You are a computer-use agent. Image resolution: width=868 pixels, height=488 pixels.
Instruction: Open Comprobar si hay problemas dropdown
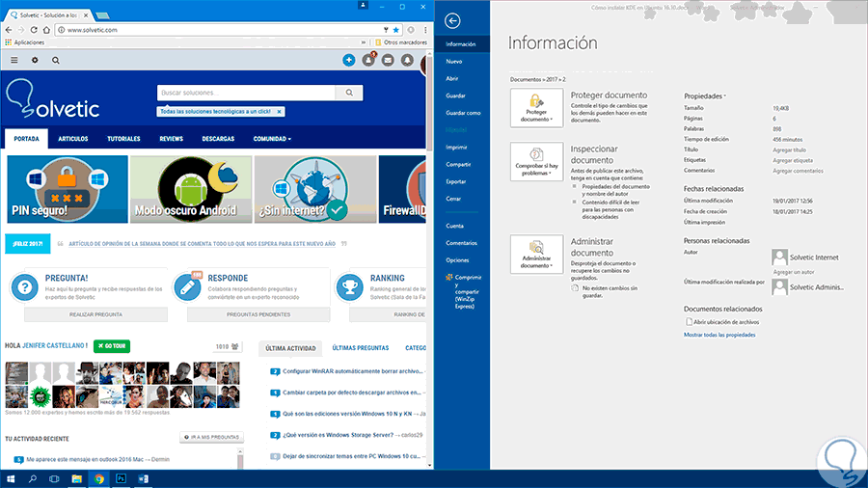pos(536,162)
